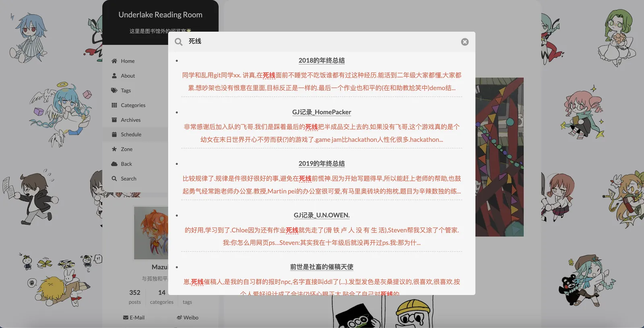This screenshot has height=328, width=644.
Task: Click the Schedule calendar icon
Action: [114, 135]
